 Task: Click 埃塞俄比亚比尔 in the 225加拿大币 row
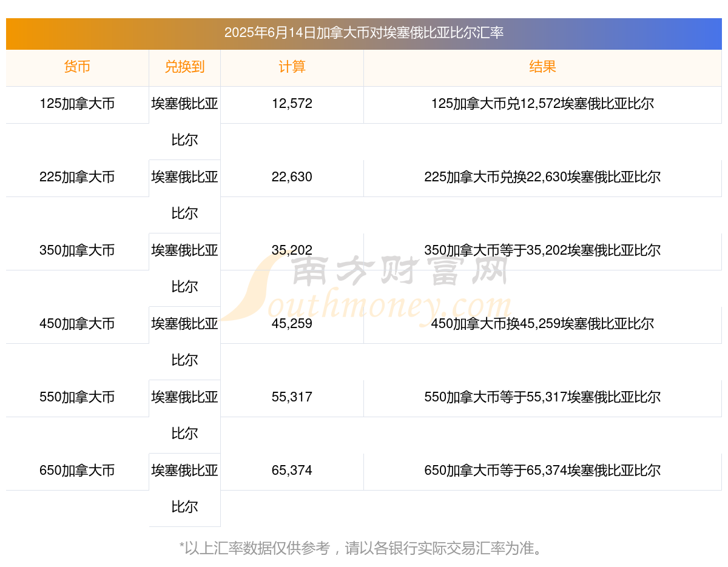(x=184, y=195)
